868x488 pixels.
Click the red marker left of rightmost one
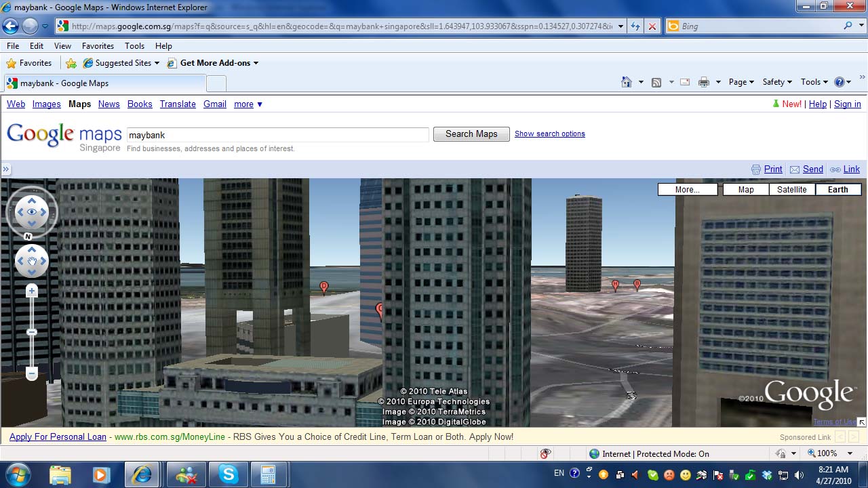click(616, 285)
